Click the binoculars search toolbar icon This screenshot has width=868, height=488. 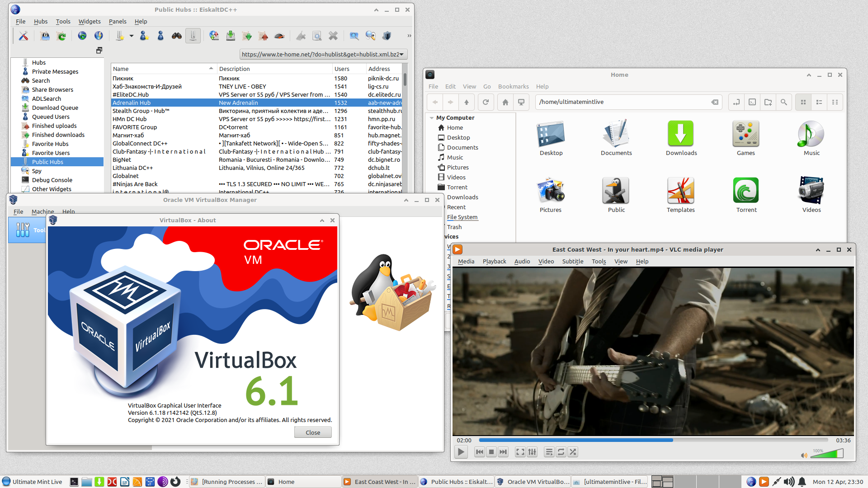(177, 36)
